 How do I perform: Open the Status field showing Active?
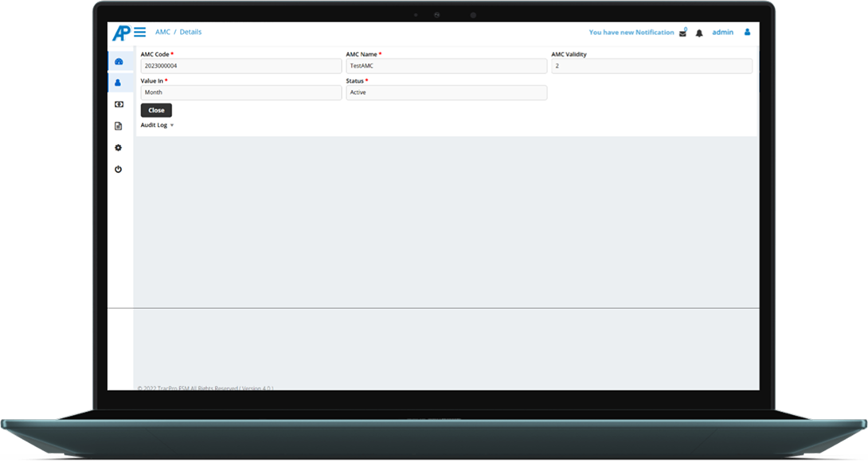pyautogui.click(x=446, y=92)
